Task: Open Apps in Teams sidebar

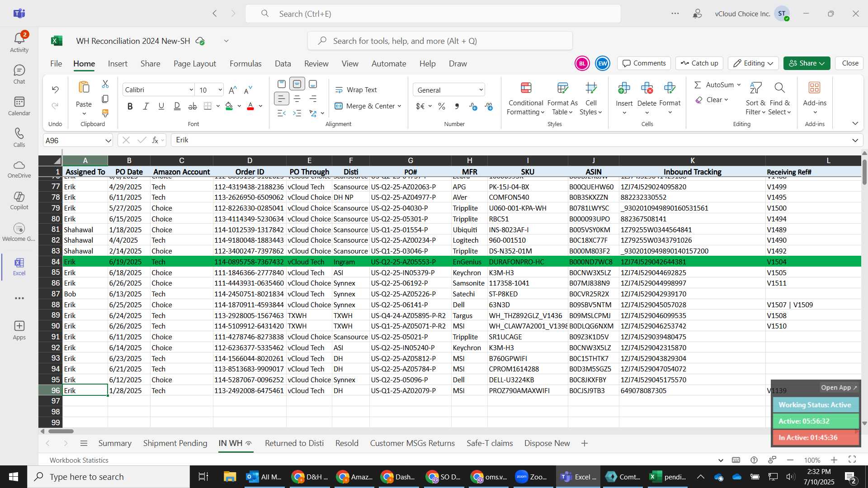Action: click(19, 330)
